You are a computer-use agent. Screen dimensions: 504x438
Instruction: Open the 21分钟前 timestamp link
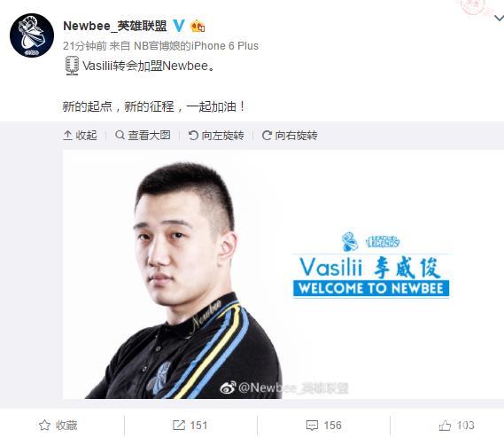click(84, 46)
